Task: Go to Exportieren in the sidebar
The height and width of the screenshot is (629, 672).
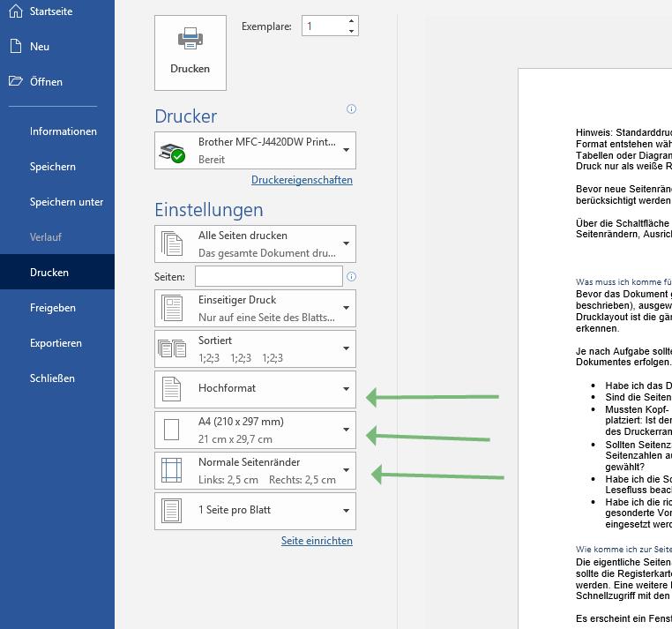Action: point(56,343)
